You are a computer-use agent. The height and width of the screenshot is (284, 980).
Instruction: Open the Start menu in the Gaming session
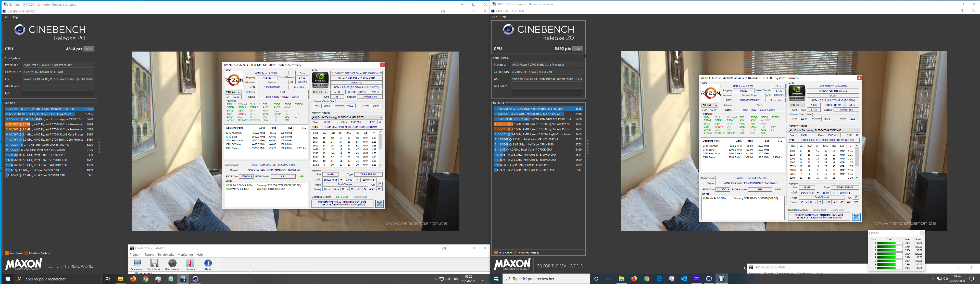coord(7,279)
